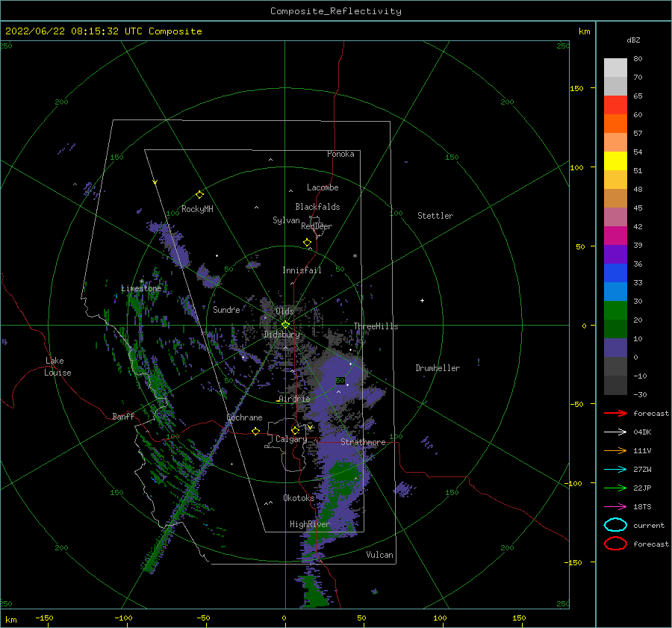This screenshot has width=672, height=628.
Task: Pick the bright green 20-30 dBZ swatch
Action: point(615,311)
